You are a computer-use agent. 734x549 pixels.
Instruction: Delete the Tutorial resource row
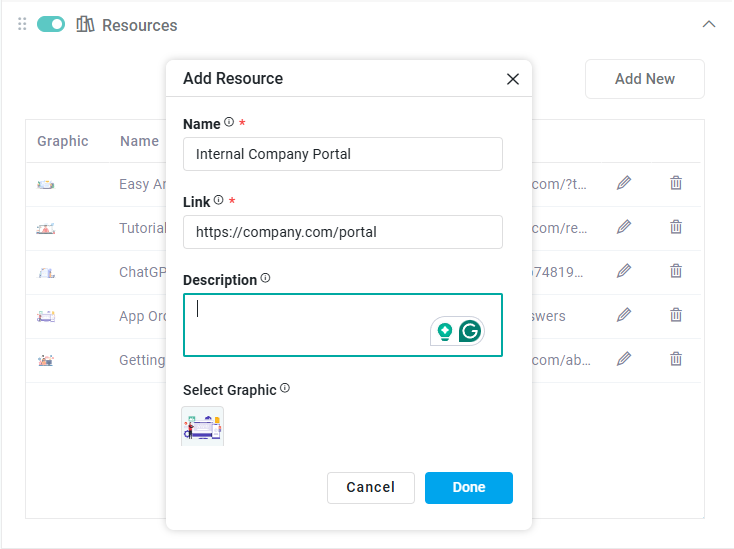coord(676,227)
